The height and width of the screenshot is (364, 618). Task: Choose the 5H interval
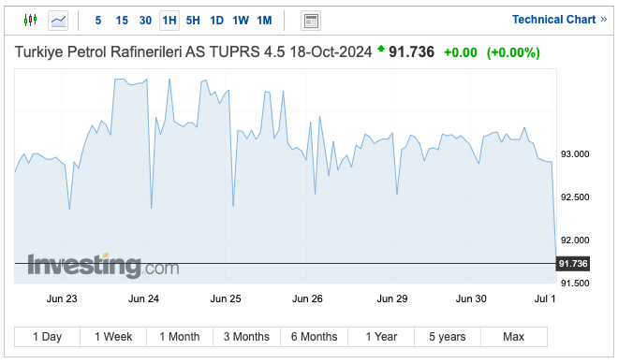[193, 20]
